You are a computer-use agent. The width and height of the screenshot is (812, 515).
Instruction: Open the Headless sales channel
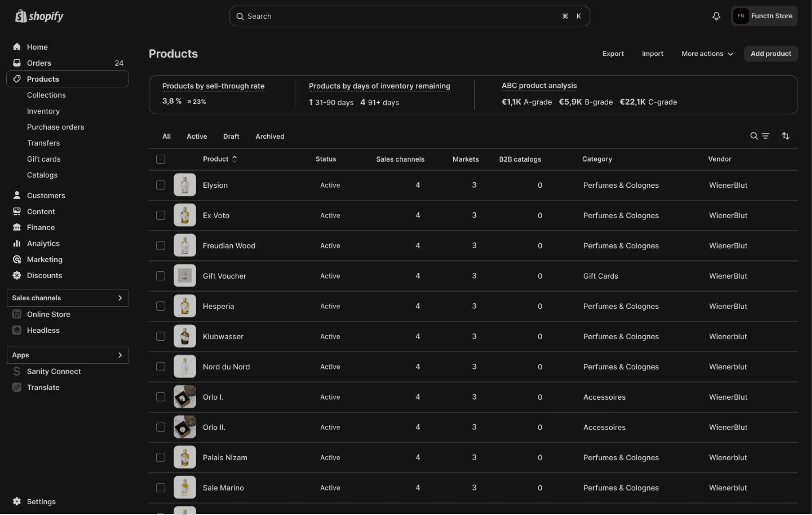43,330
